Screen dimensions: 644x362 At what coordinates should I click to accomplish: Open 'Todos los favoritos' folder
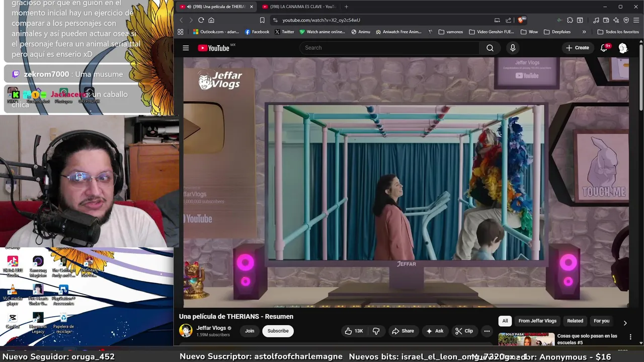click(618, 32)
